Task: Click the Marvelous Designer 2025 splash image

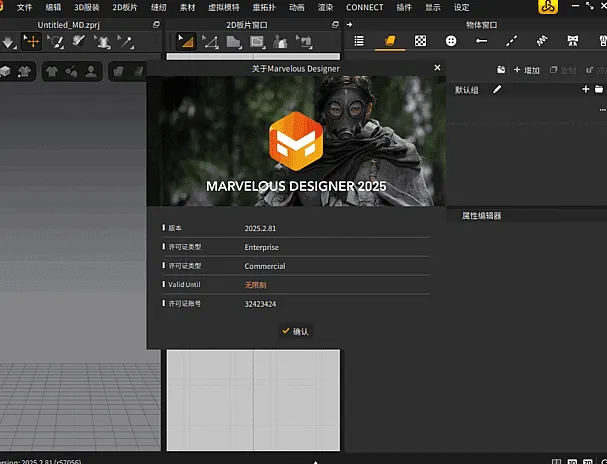Action: (296, 141)
